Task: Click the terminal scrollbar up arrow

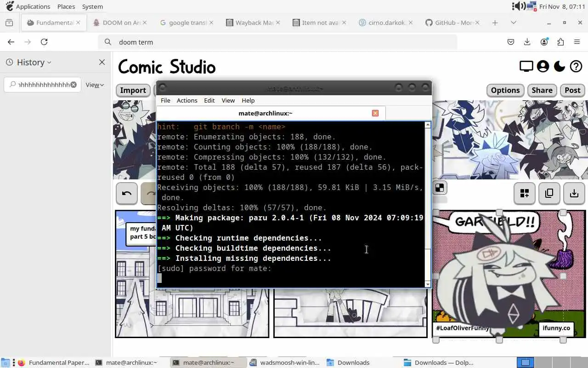Action: (428, 125)
